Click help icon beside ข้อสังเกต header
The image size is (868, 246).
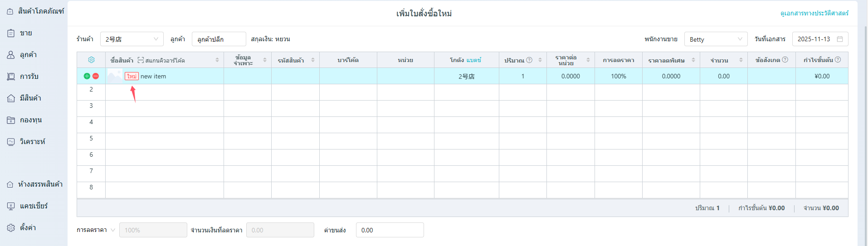point(785,60)
